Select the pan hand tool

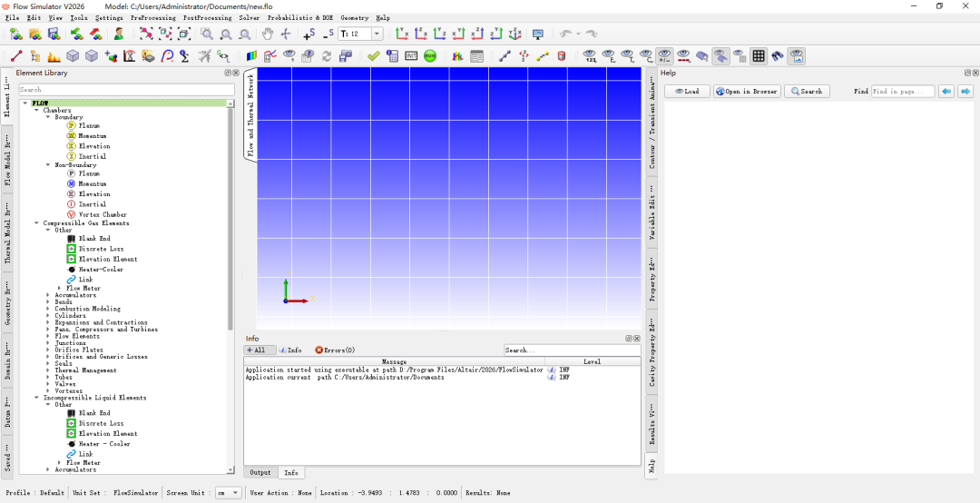point(268,34)
